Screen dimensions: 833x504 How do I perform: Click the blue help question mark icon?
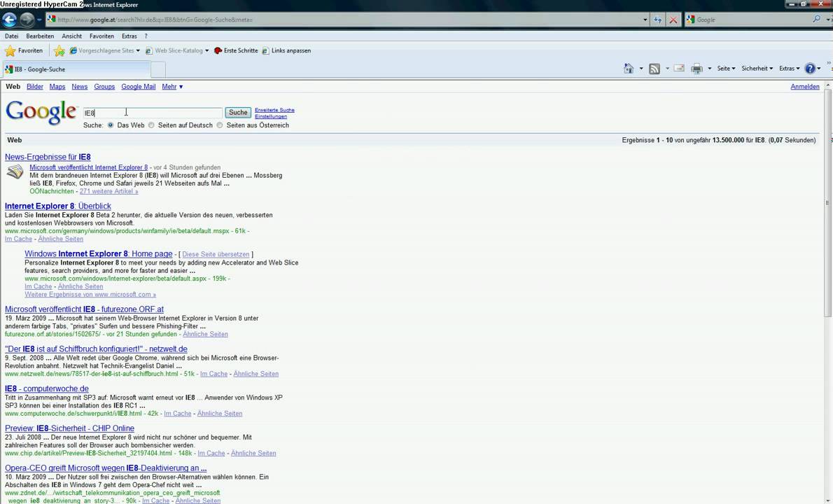click(810, 68)
